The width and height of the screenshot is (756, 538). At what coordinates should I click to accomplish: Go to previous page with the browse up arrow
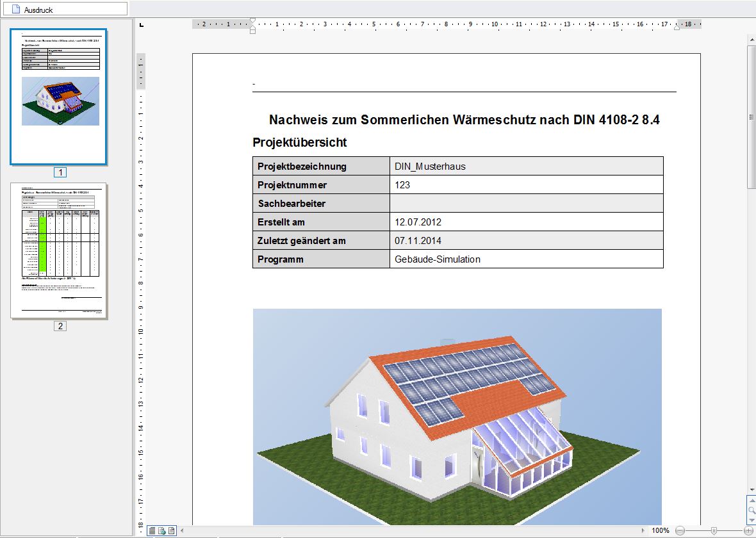[x=752, y=501]
